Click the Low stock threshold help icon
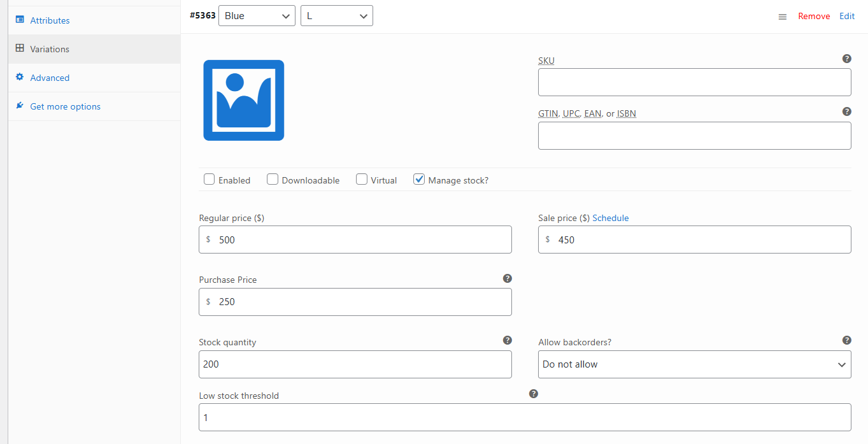Viewport: 868px width, 444px height. click(x=533, y=394)
